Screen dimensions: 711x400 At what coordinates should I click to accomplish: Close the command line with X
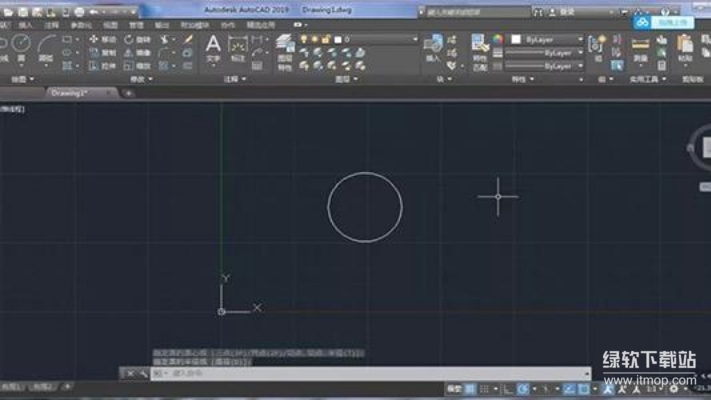pos(130,374)
